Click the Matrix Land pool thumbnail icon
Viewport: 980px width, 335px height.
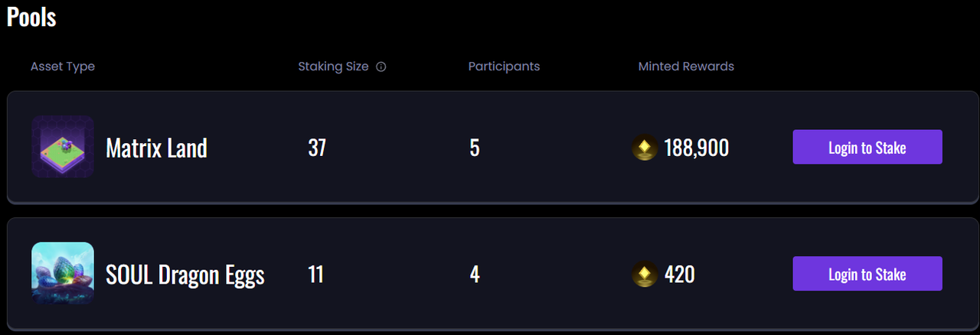tap(63, 147)
